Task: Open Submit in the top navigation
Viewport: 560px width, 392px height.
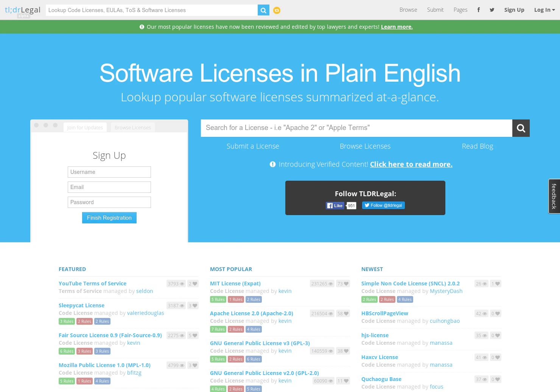Action: tap(435, 10)
